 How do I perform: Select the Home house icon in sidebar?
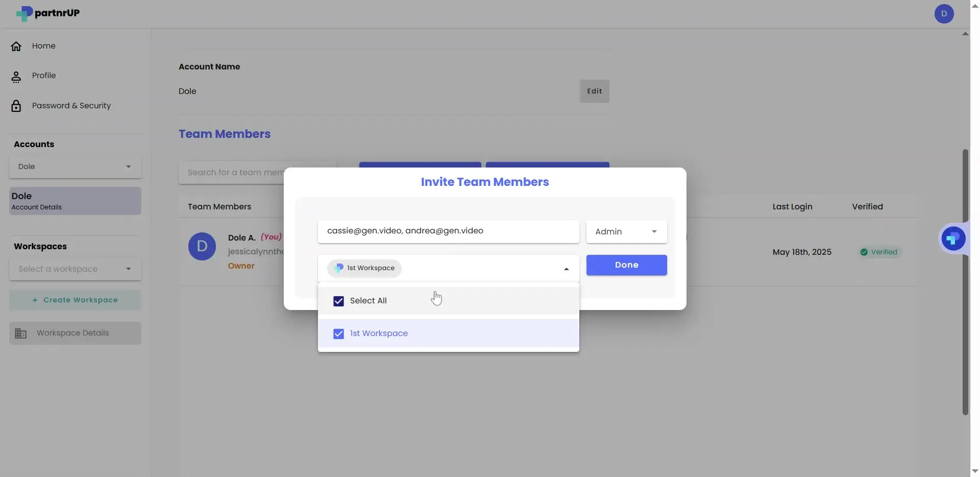point(16,46)
